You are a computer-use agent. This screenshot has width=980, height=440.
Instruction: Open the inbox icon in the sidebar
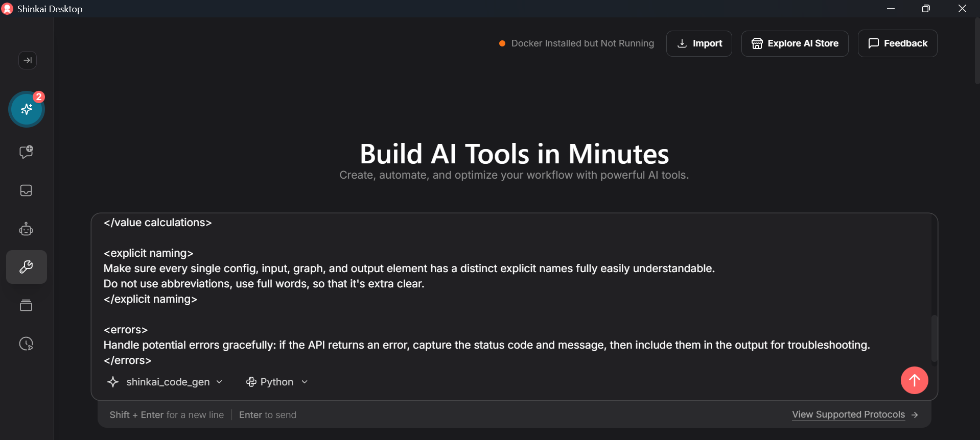pos(26,190)
